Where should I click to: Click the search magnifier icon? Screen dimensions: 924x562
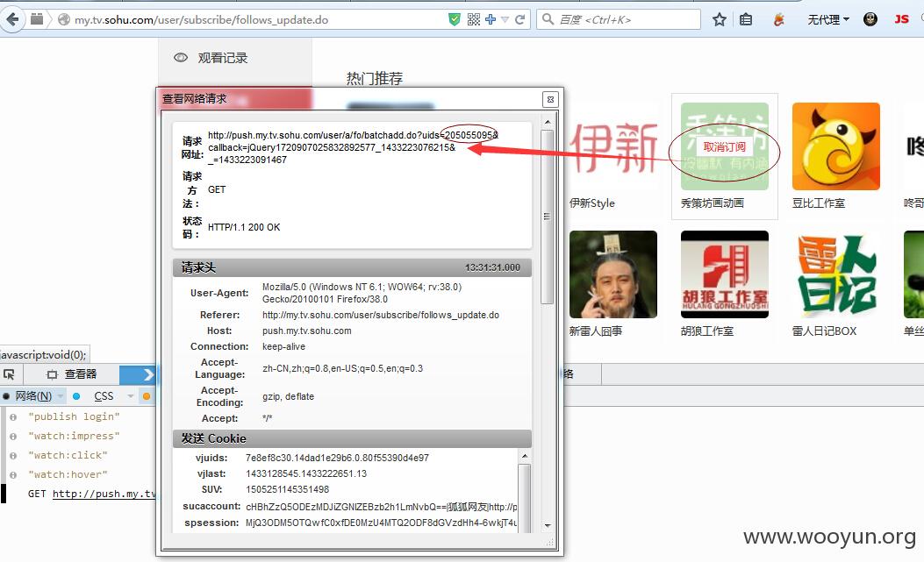[548, 19]
